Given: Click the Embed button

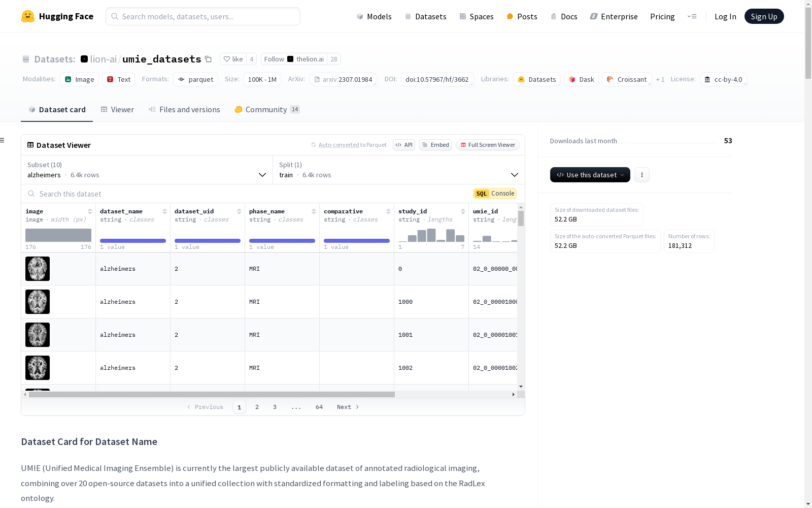Looking at the screenshot, I should click(x=435, y=145).
